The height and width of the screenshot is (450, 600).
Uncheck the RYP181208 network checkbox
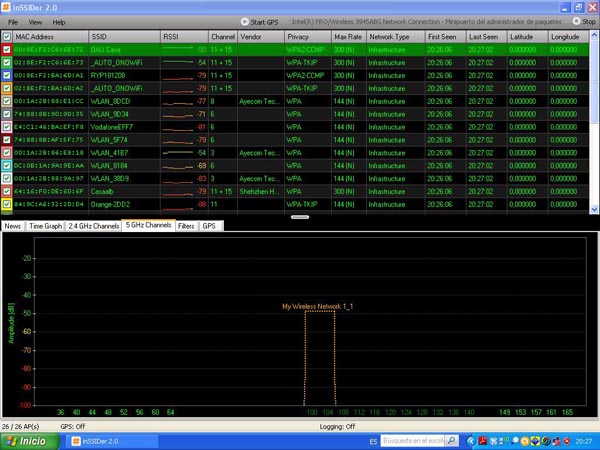click(7, 75)
